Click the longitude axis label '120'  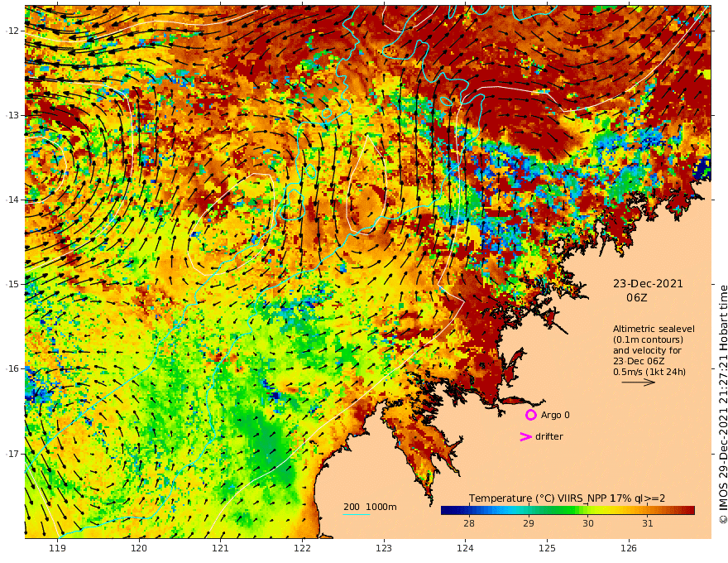tap(139, 548)
